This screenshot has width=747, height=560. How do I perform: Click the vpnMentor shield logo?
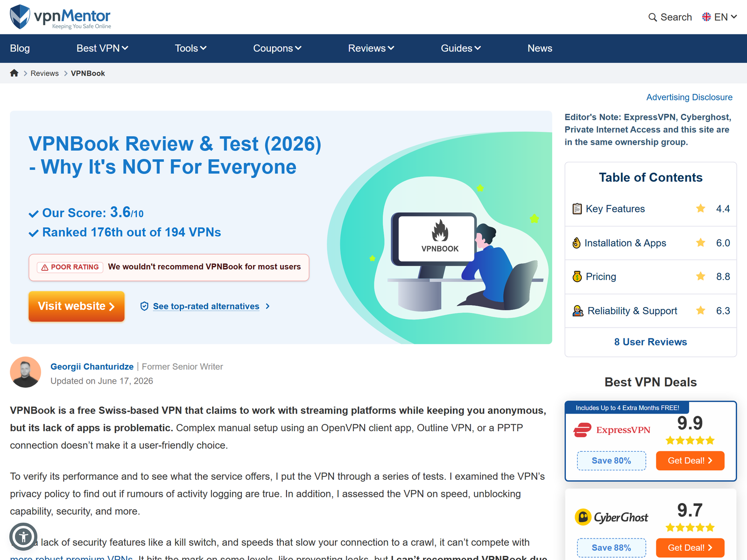point(20,17)
